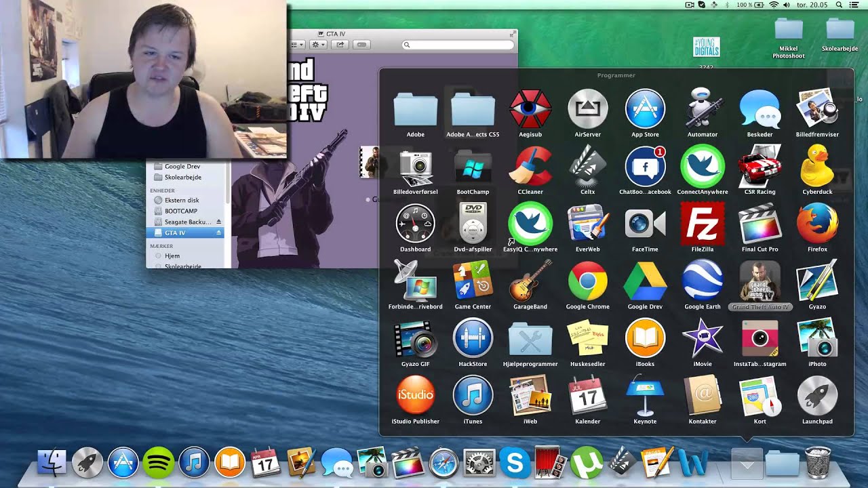Open Safari compass icon in the Dock
The image size is (868, 488).
[x=443, y=464]
